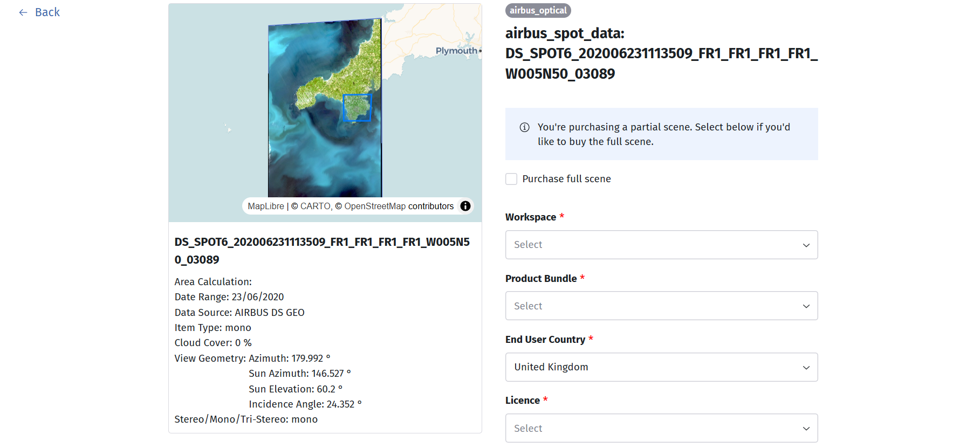
Task: Open the MapLibre attribution link
Action: [265, 206]
